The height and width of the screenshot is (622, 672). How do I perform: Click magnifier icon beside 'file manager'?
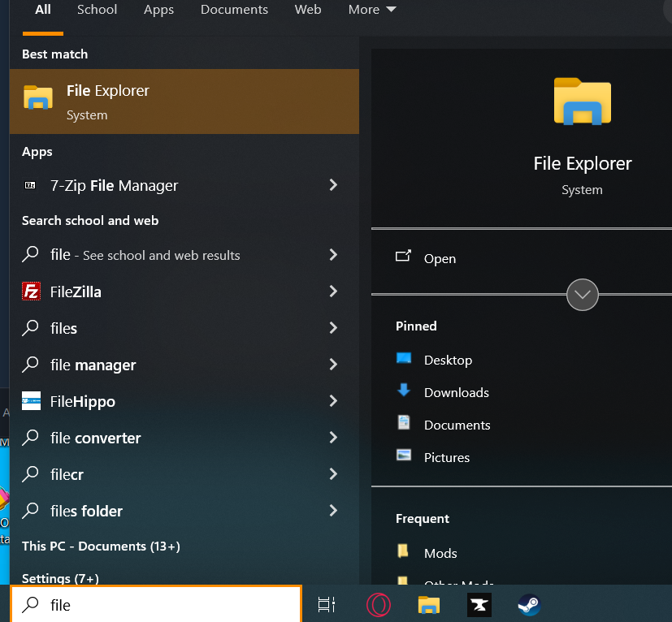30,365
